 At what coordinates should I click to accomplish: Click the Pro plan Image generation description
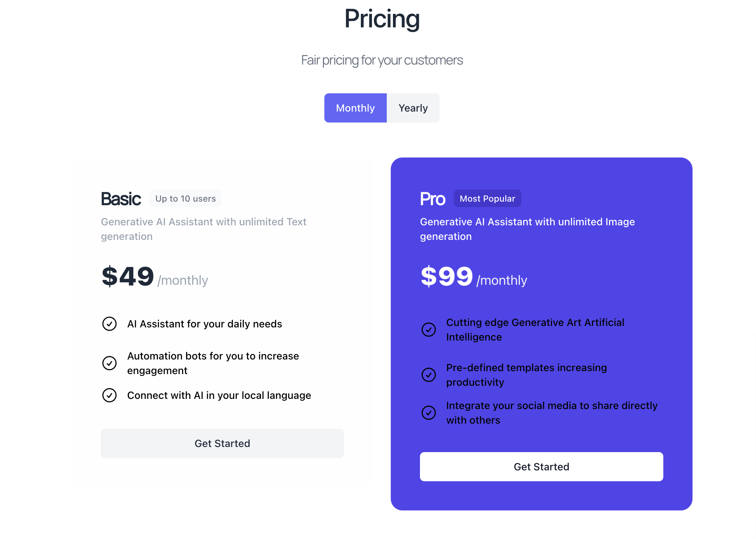527,229
